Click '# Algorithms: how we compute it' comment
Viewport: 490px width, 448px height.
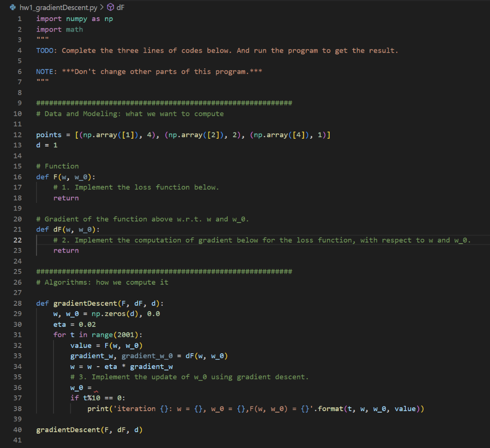pyautogui.click(x=102, y=282)
